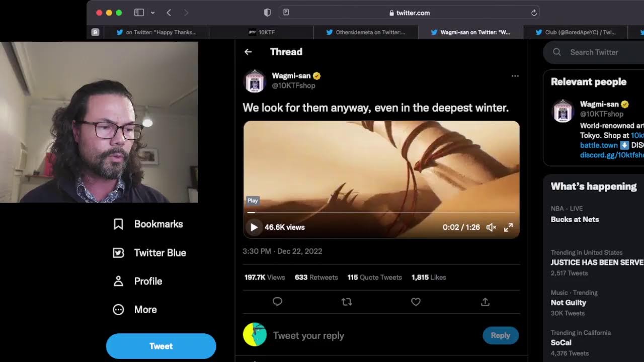Click the pinned tab numbered 9
Screen dimensions: 644x362
tap(95, 32)
